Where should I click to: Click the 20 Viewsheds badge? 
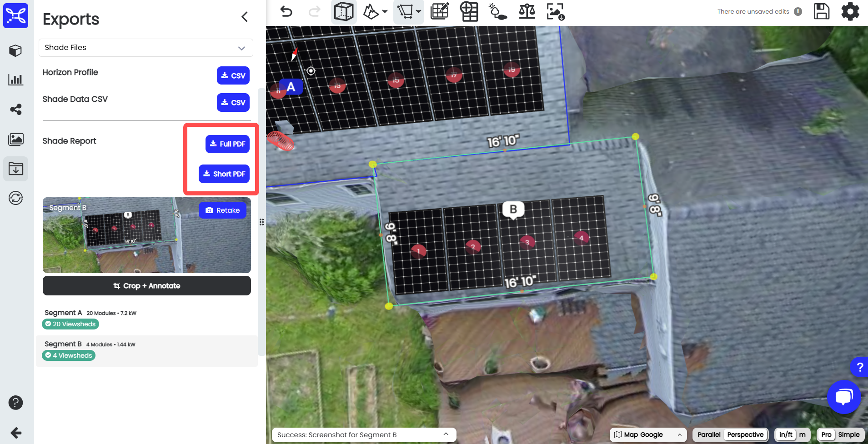click(70, 324)
